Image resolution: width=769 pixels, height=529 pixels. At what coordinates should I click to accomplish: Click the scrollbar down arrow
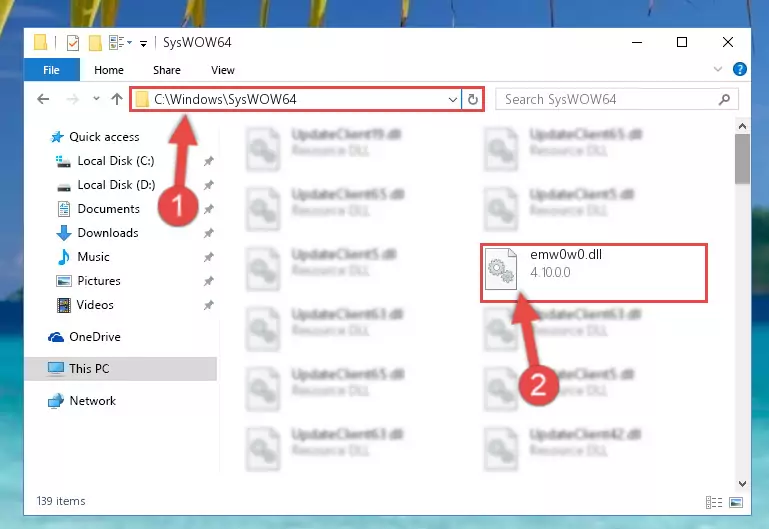click(743, 484)
